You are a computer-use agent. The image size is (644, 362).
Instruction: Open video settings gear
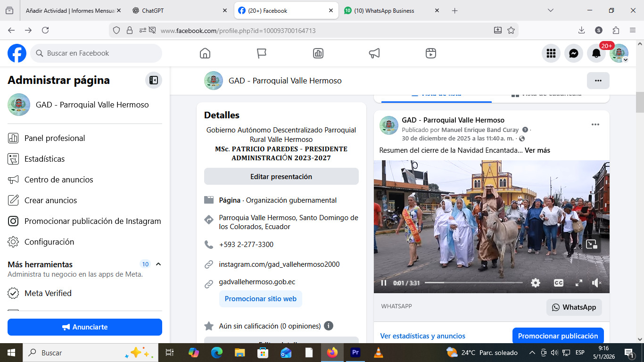pos(535,283)
